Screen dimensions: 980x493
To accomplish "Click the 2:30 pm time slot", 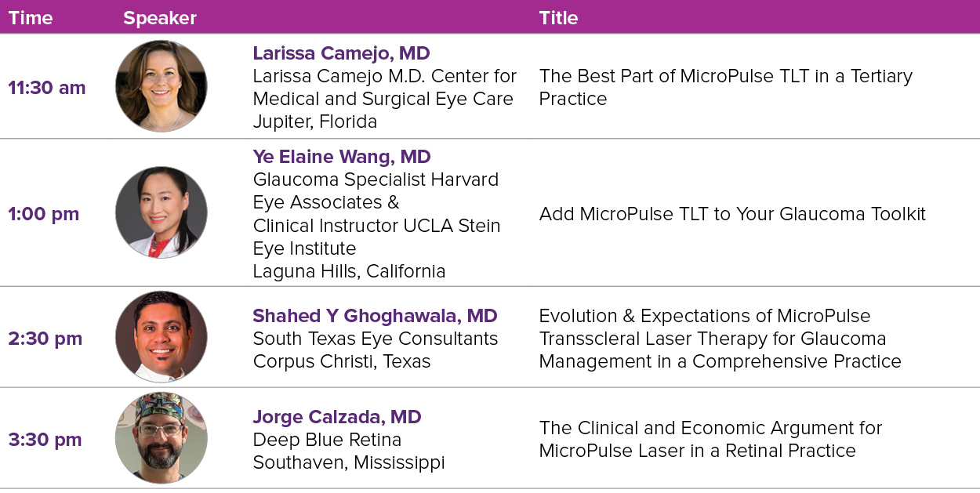I will 45,339.
